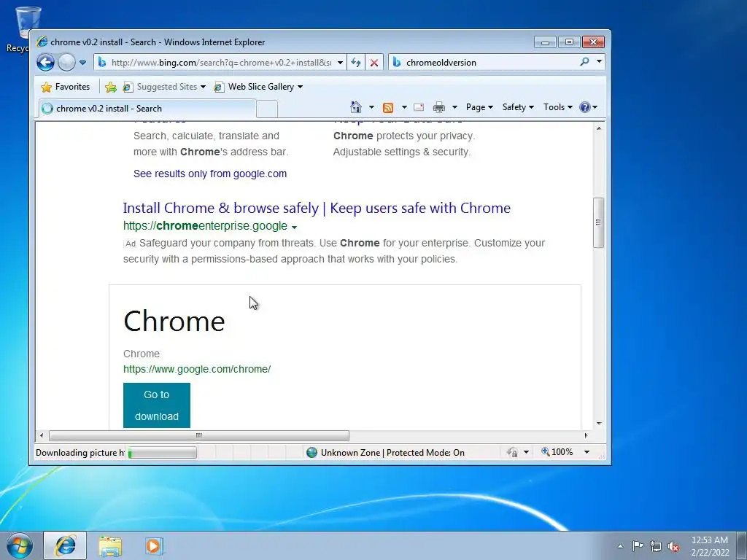Viewport: 747px width, 560px height.
Task: Expand the zoom level dropdown arrow
Action: [587, 452]
